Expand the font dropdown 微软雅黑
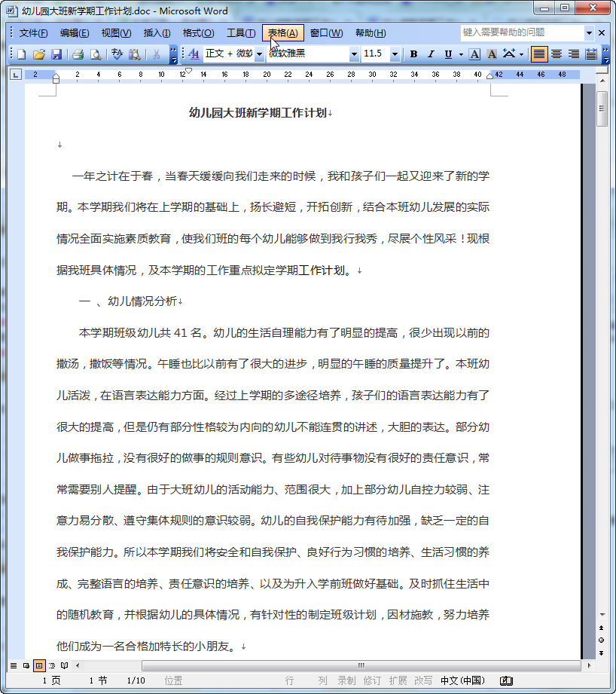The width and height of the screenshot is (616, 694). tap(354, 54)
